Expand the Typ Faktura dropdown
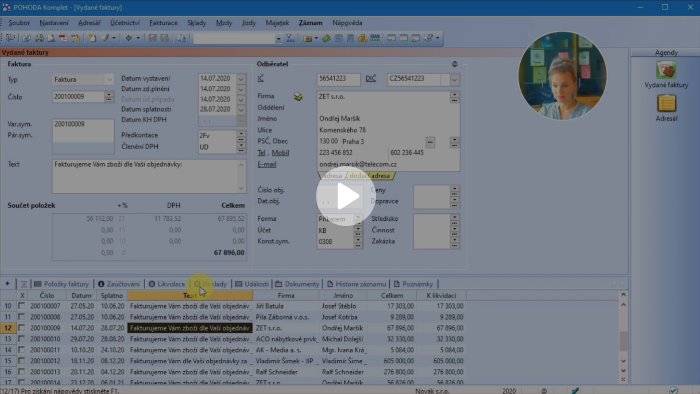The height and width of the screenshot is (394, 700). 109,79
